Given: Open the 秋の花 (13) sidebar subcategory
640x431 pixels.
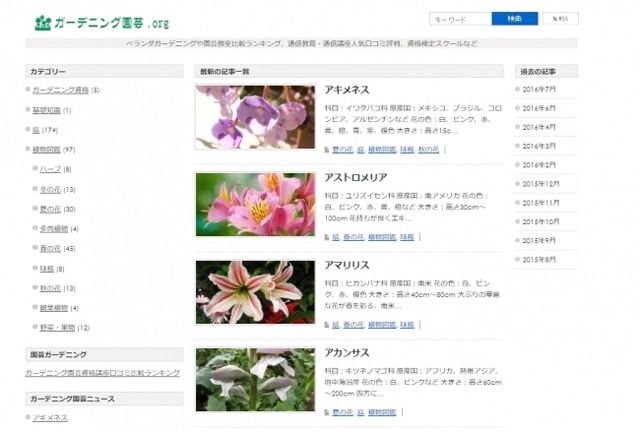Looking at the screenshot, I should click(x=50, y=289).
